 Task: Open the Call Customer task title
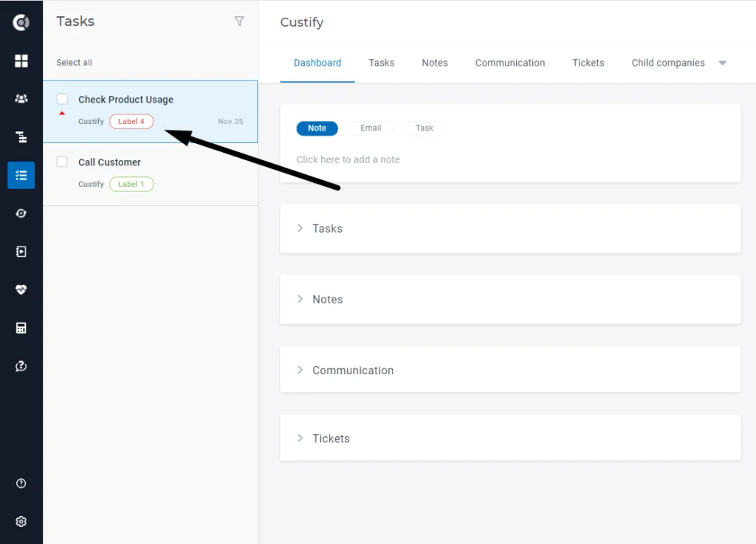109,162
